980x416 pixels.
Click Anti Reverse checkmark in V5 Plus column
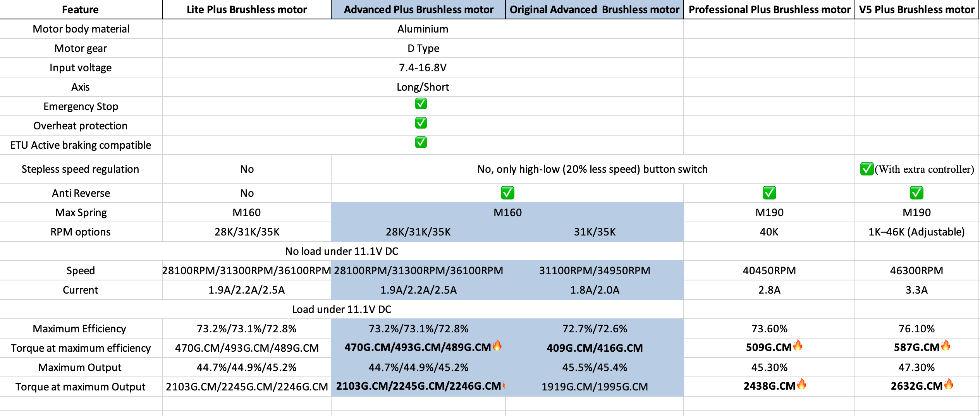[x=916, y=193]
